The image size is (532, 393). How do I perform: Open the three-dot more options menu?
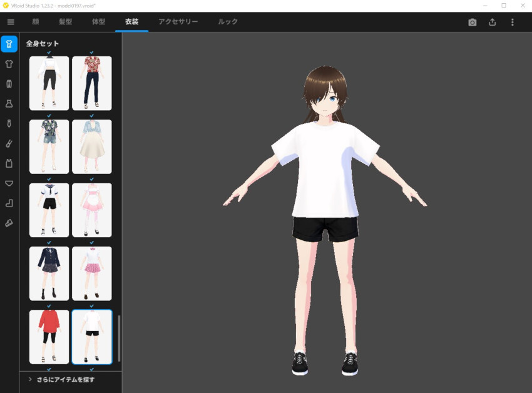pyautogui.click(x=513, y=23)
